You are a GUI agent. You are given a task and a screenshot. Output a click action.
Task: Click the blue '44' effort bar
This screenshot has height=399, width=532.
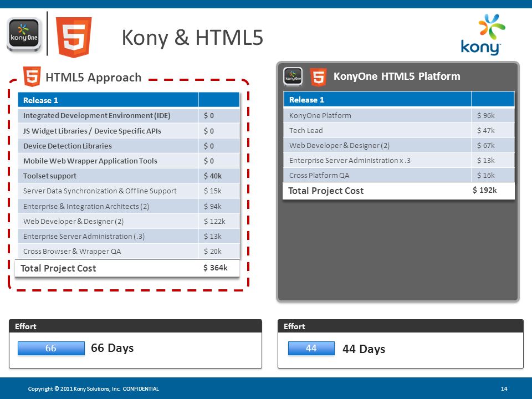(x=311, y=348)
